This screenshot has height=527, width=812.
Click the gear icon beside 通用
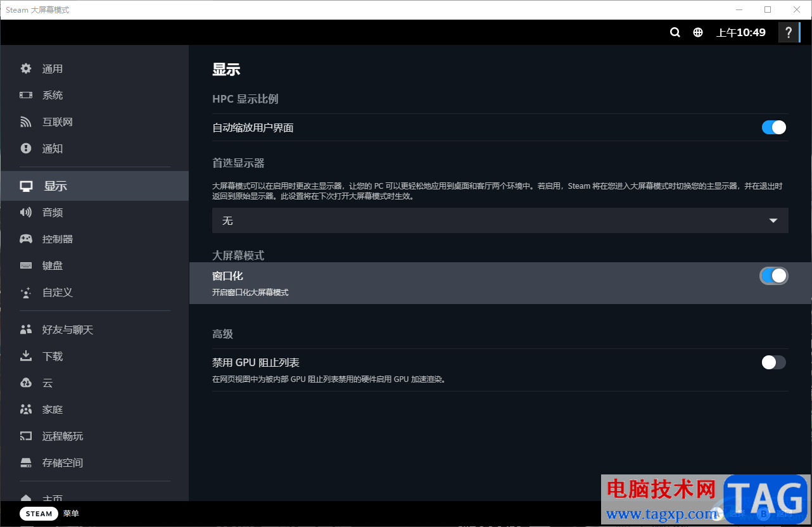(x=26, y=68)
